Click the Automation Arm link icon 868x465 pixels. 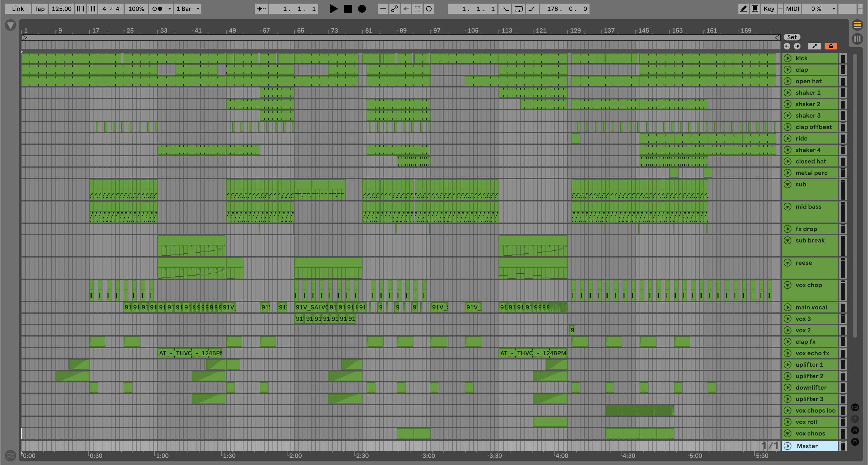point(394,9)
